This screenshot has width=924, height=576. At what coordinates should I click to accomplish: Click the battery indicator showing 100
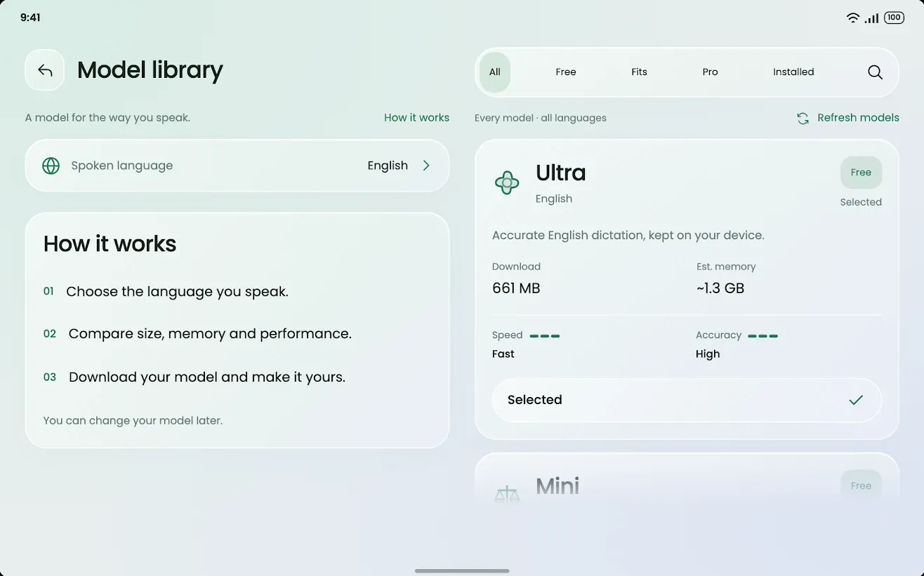pyautogui.click(x=894, y=18)
